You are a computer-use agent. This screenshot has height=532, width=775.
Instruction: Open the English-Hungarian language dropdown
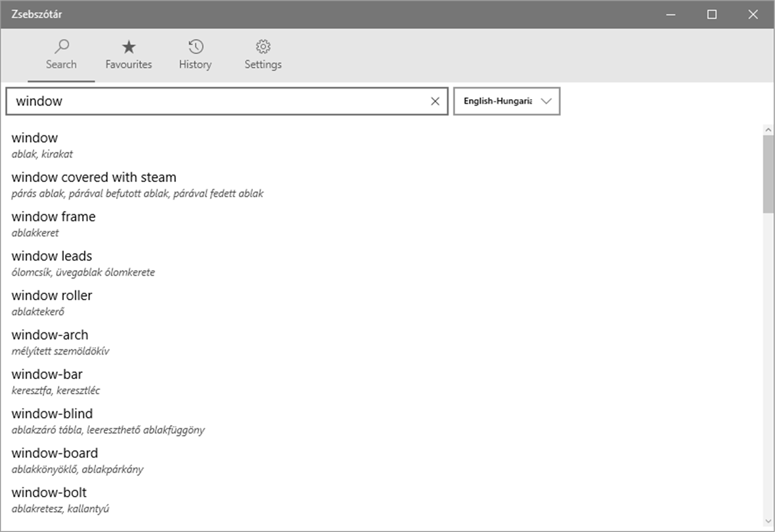click(506, 101)
